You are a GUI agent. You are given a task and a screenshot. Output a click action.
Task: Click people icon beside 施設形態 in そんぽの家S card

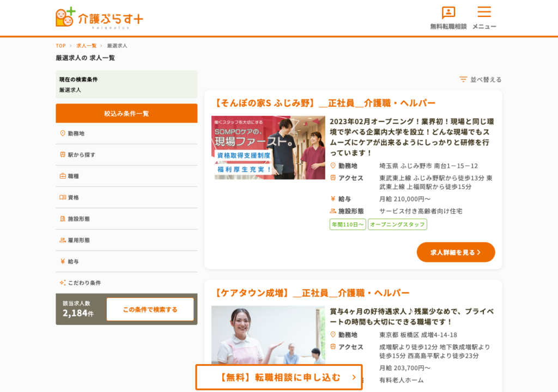tap(333, 211)
